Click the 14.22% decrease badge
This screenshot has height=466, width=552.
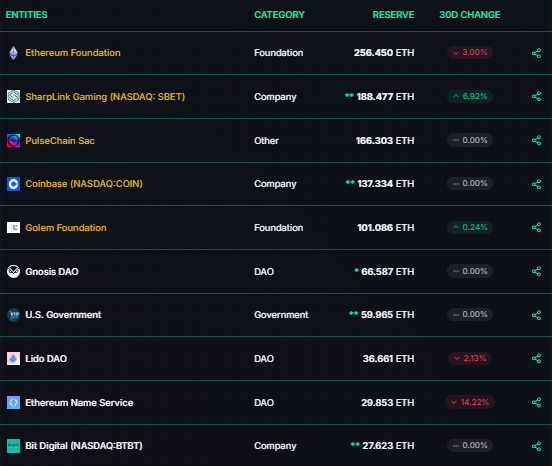[470, 402]
